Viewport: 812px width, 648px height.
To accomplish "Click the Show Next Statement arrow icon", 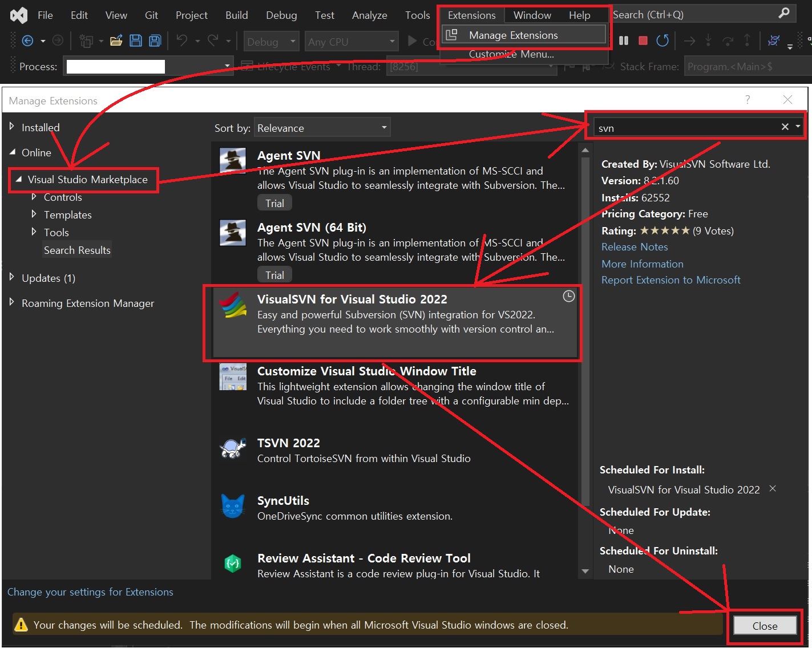I will click(689, 41).
